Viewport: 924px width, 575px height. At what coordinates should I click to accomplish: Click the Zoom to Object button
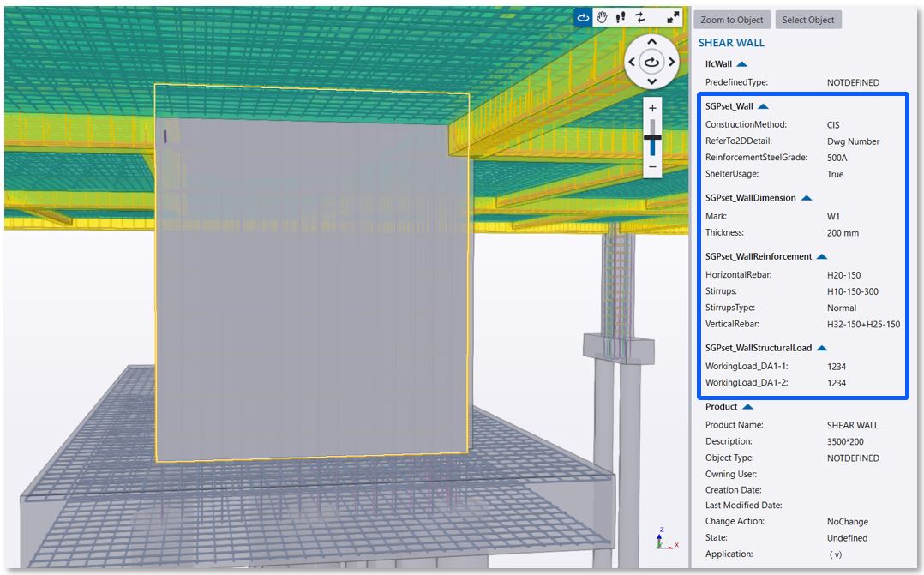[x=731, y=20]
